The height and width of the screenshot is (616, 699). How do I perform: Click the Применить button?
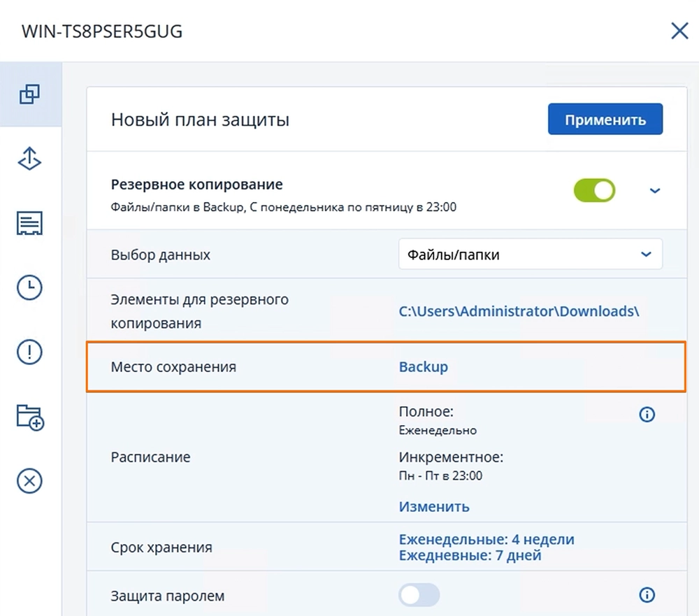coord(605,120)
